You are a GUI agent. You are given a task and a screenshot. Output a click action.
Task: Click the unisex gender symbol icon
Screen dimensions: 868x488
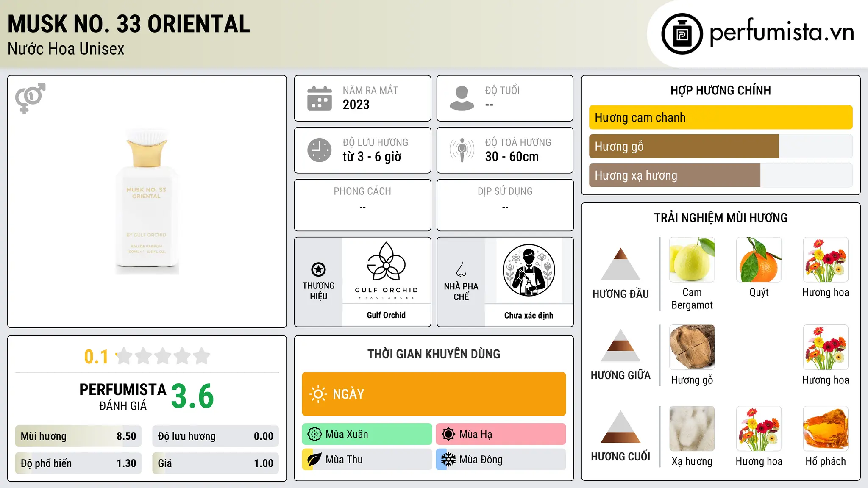30,98
